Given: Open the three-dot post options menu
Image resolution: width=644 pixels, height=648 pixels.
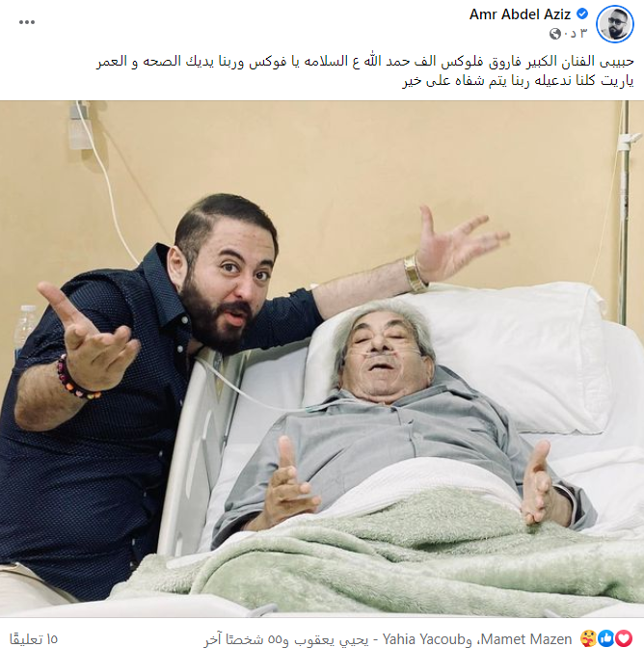Looking at the screenshot, I should tap(27, 22).
